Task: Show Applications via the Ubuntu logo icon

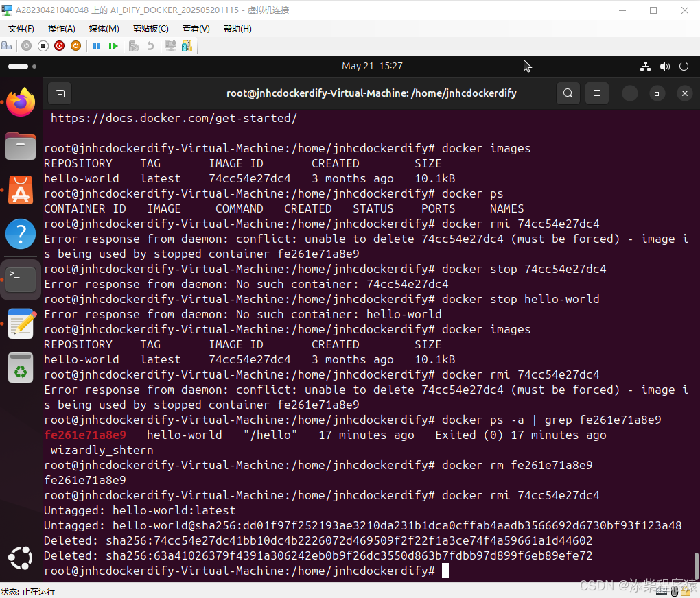Action: 21,558
